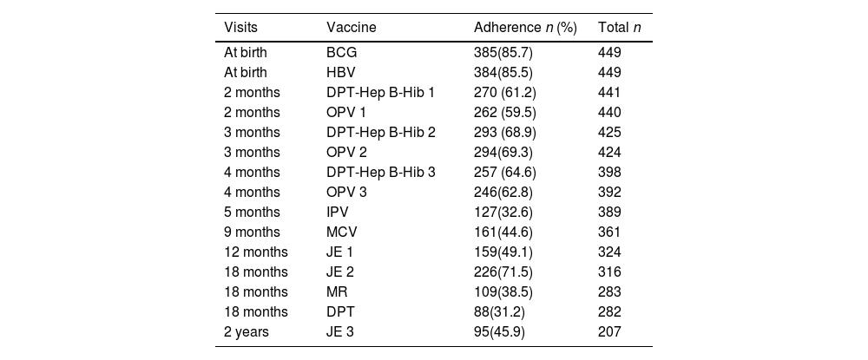The image size is (868, 360).
Task: Select the OPV 2 vaccine cell
Action: click(x=346, y=152)
